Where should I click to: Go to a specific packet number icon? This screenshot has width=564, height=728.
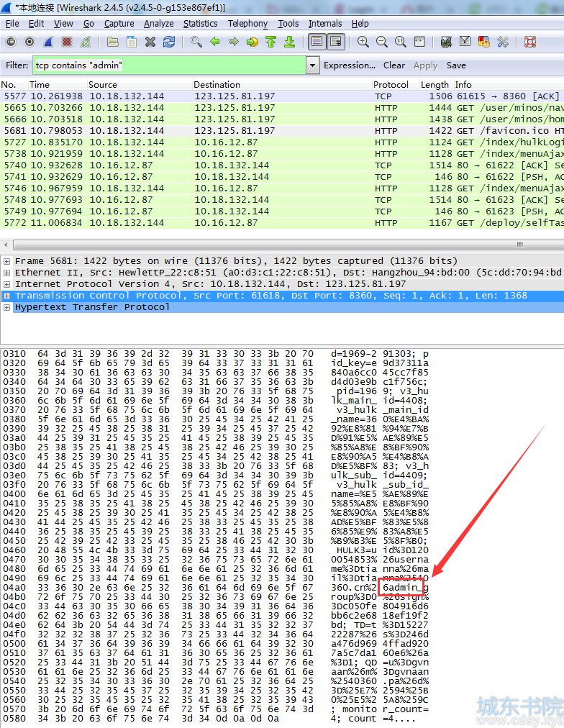(252, 42)
